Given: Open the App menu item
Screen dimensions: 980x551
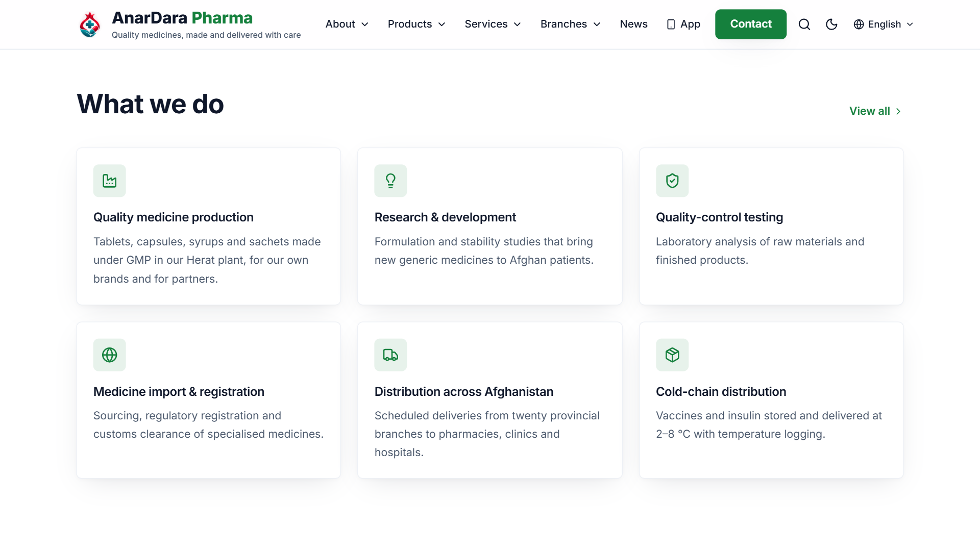Looking at the screenshot, I should click(683, 24).
